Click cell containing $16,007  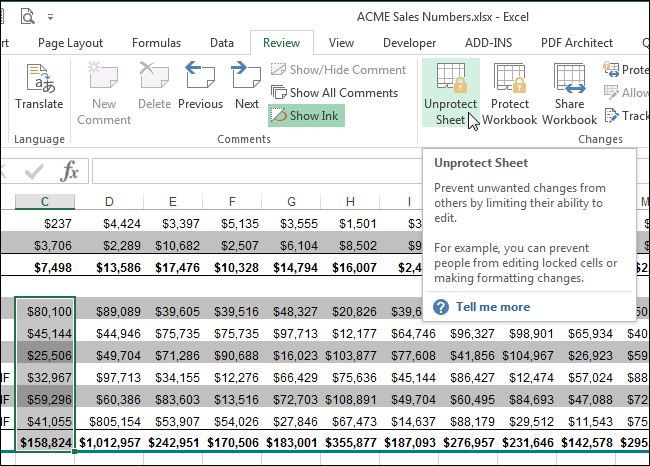[350, 267]
